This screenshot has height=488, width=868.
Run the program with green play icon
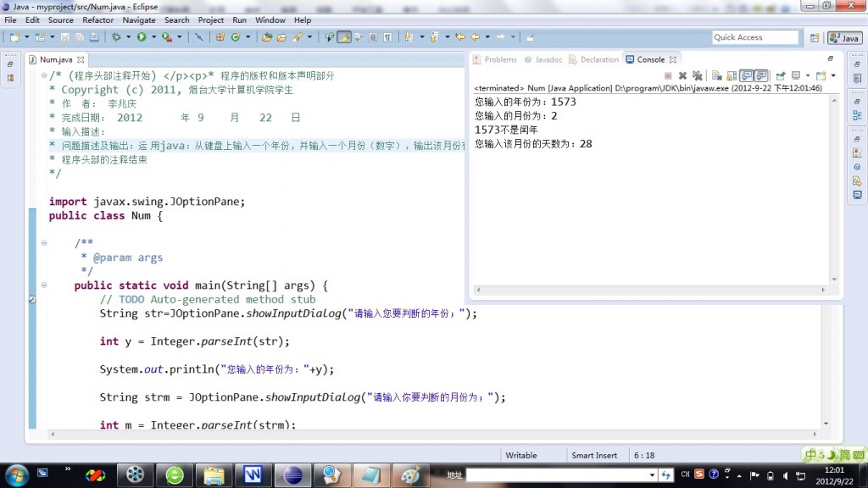click(x=142, y=37)
